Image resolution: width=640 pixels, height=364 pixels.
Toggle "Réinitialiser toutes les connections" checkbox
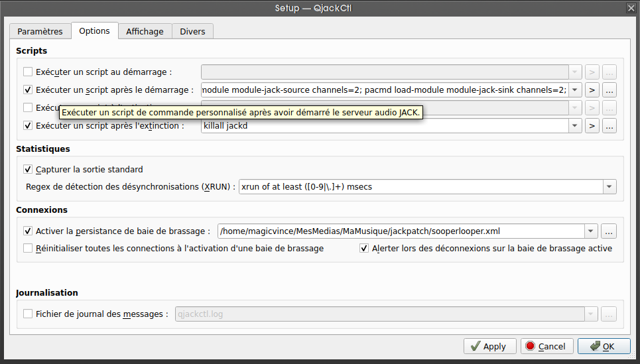pos(28,248)
